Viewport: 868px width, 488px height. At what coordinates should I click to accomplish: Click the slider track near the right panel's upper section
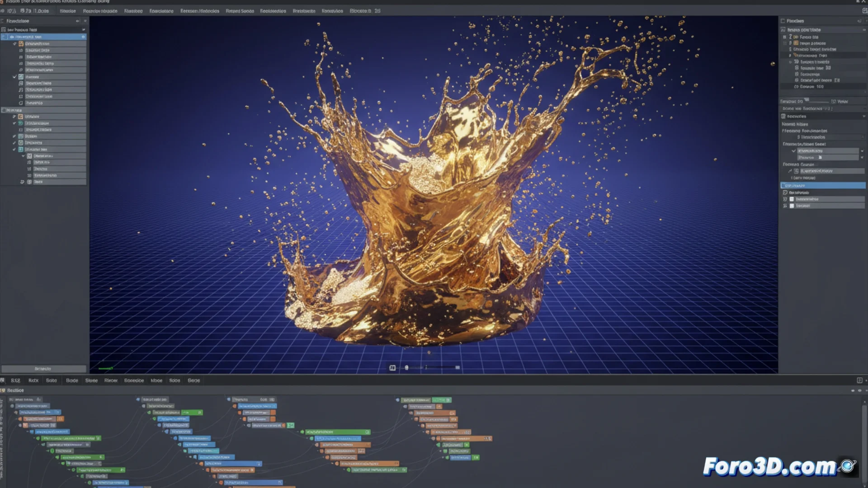817,101
